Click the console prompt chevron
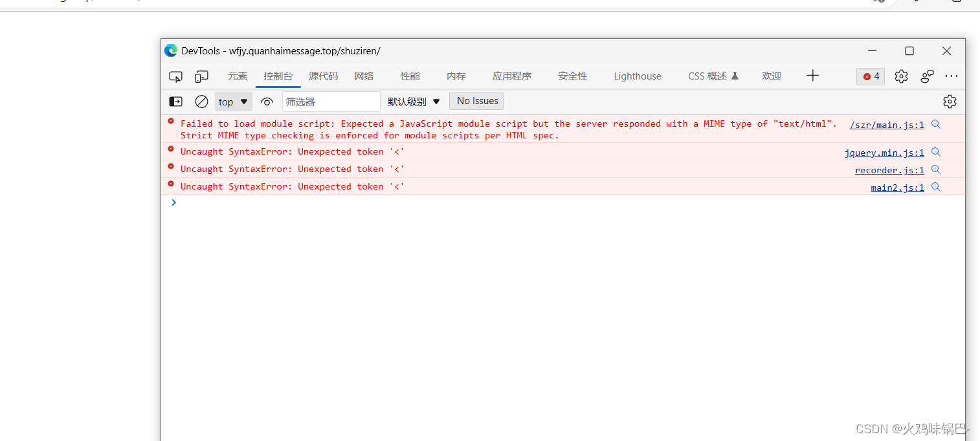 point(173,202)
